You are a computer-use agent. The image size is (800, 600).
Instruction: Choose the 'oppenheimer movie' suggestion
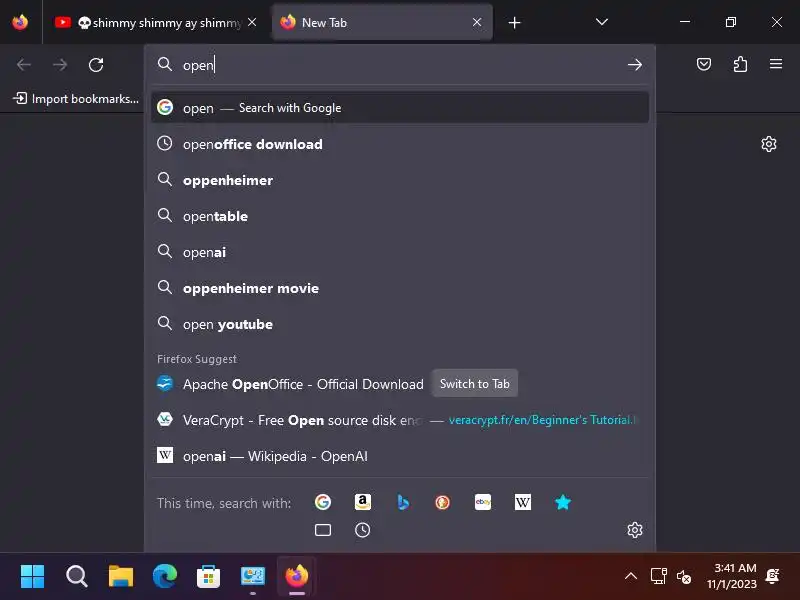400,288
